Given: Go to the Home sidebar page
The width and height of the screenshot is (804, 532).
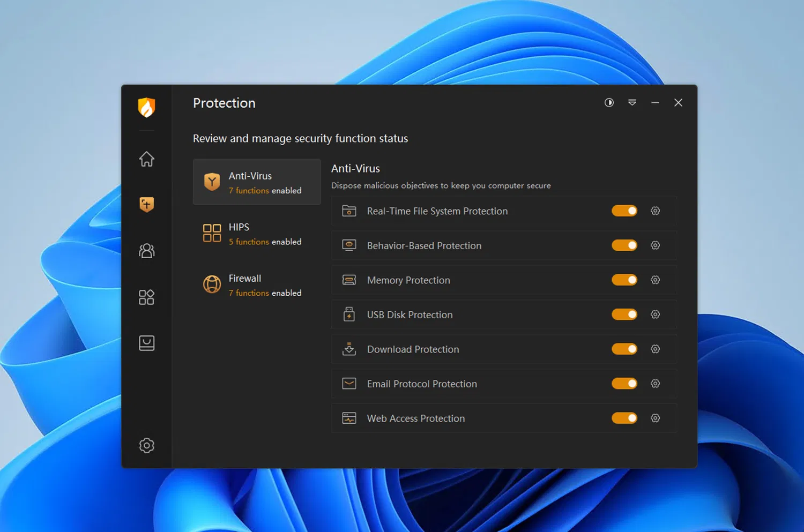Looking at the screenshot, I should coord(146,159).
